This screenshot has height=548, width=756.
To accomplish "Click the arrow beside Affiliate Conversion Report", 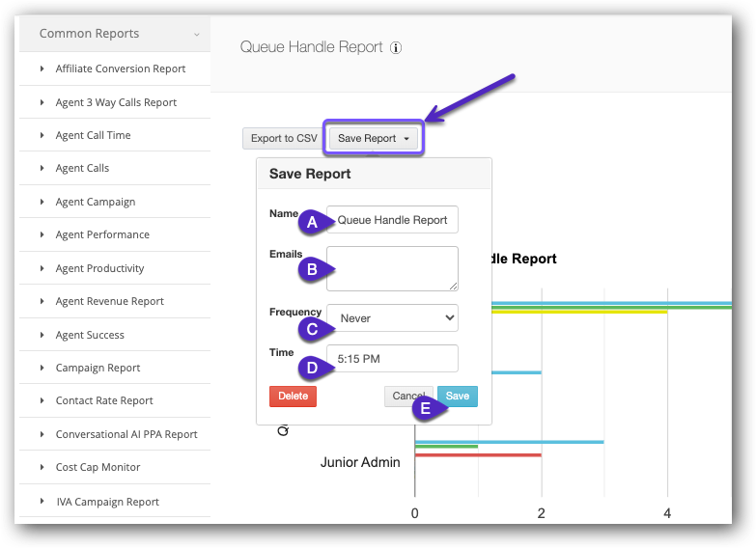I will [x=42, y=69].
